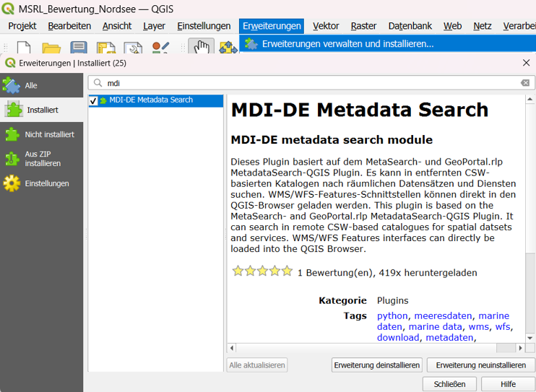Open the Layout Manager icon
This screenshot has height=392, width=536.
[x=133, y=48]
